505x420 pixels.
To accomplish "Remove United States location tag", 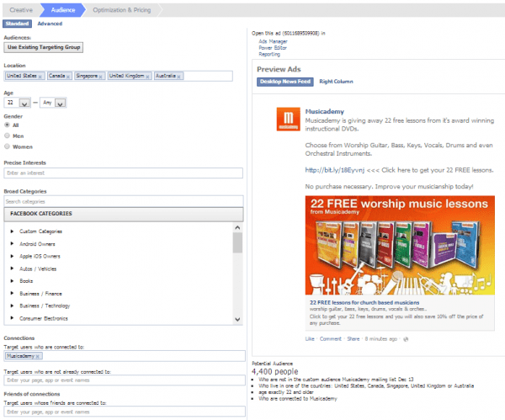I will (40, 77).
